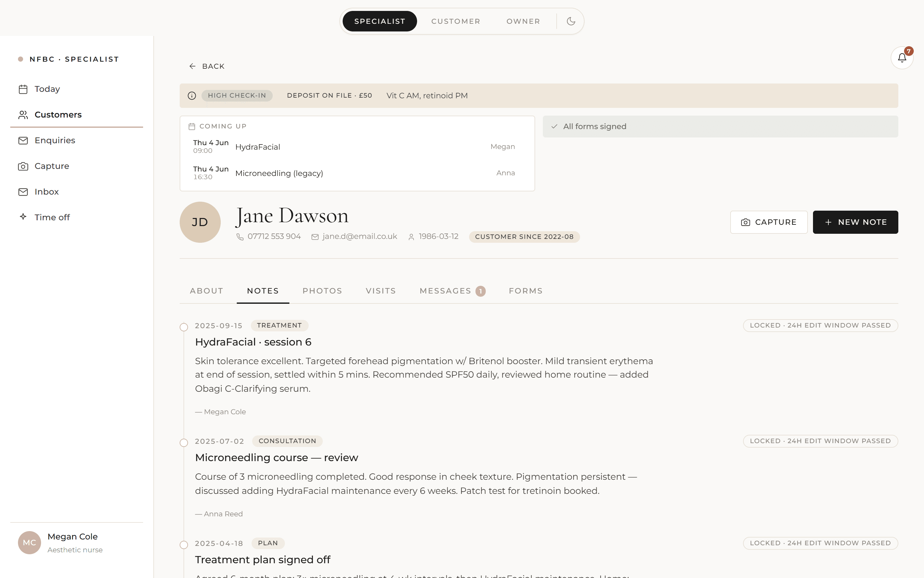Image resolution: width=924 pixels, height=578 pixels.
Task: Open the notifications bell
Action: coord(902,58)
